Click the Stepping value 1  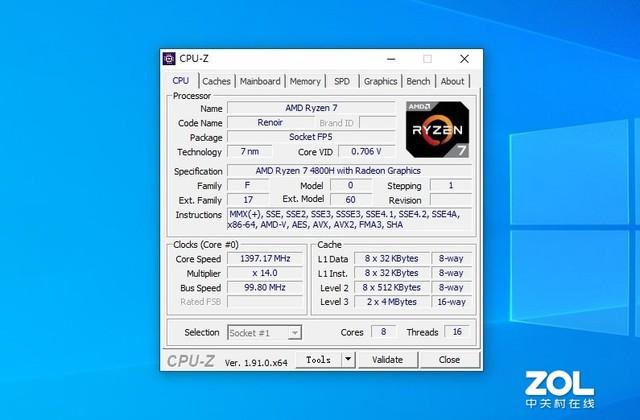451,185
